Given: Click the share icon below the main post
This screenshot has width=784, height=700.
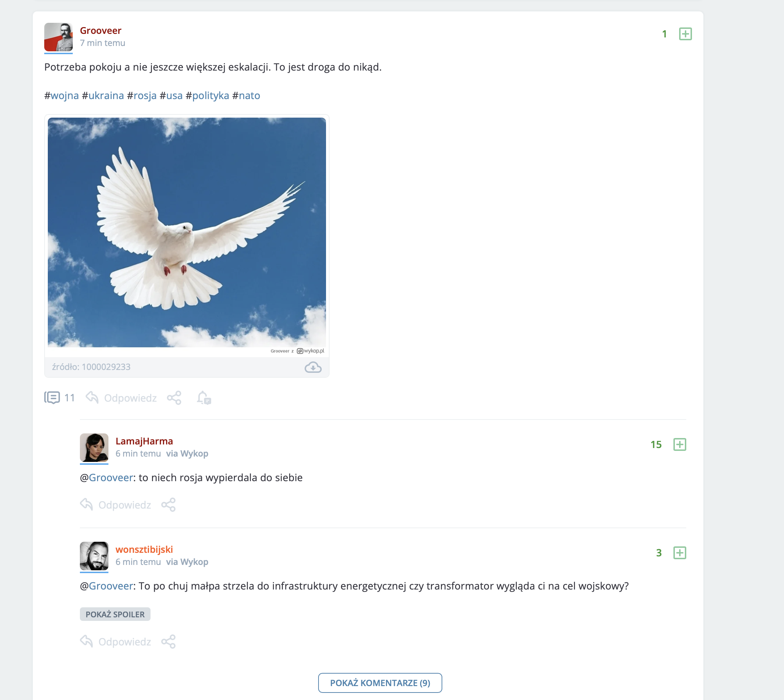Looking at the screenshot, I should click(x=174, y=398).
